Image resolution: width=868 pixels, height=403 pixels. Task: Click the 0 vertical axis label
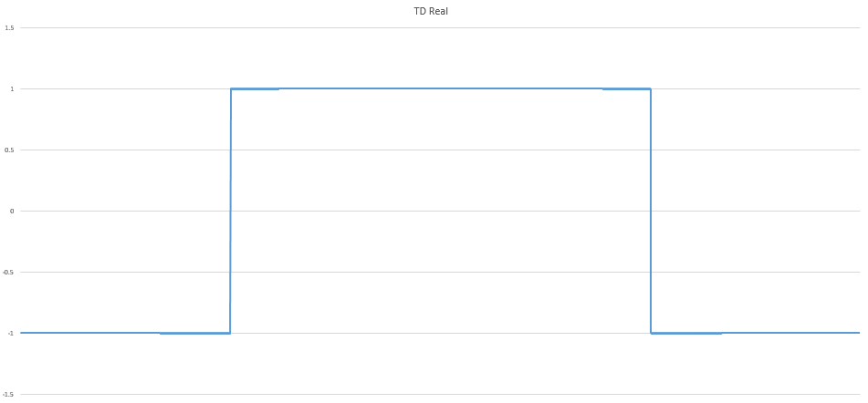(11, 211)
